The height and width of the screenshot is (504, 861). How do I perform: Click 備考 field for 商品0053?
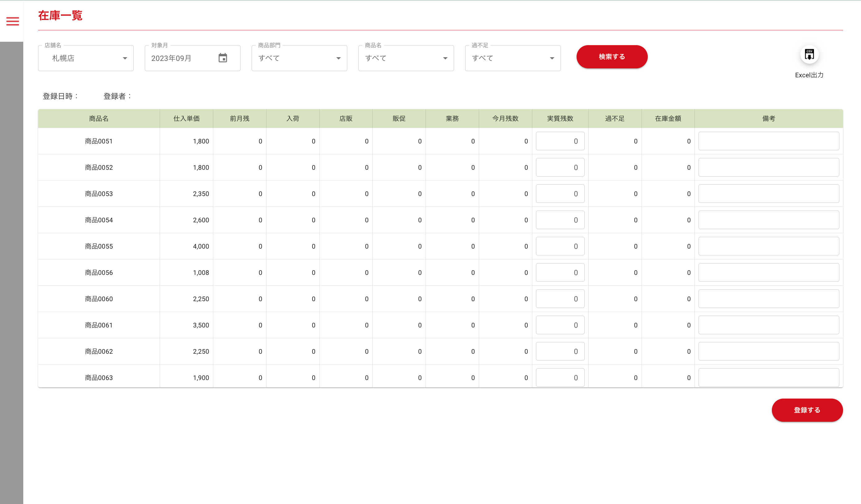click(x=768, y=194)
